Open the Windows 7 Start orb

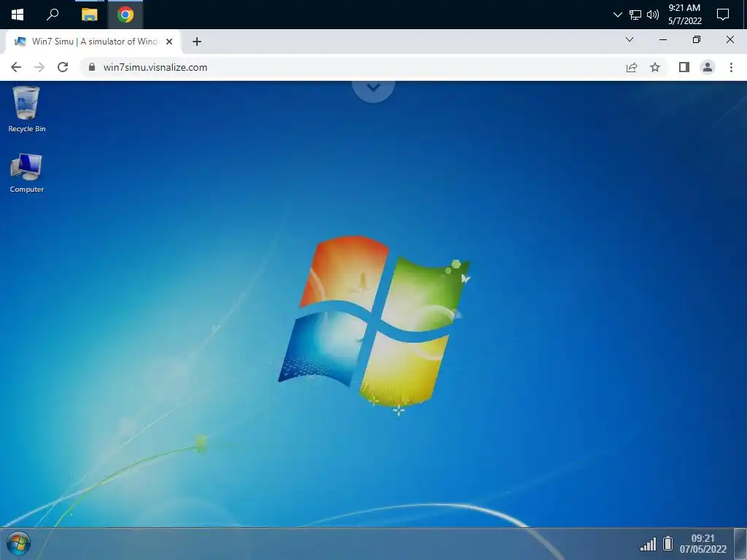click(x=18, y=543)
